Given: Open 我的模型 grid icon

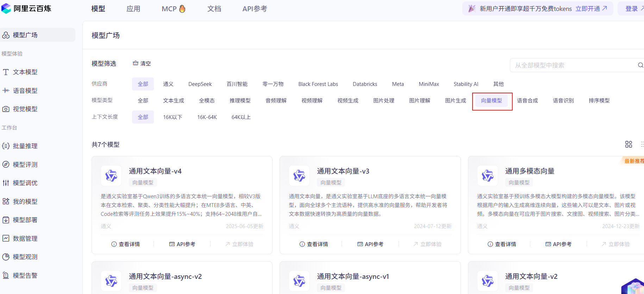Looking at the screenshot, I should [x=6, y=201].
